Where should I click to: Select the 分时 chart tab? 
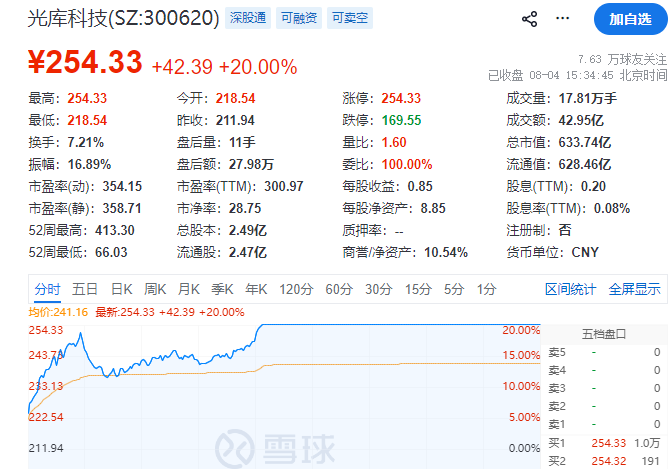[x=47, y=289]
